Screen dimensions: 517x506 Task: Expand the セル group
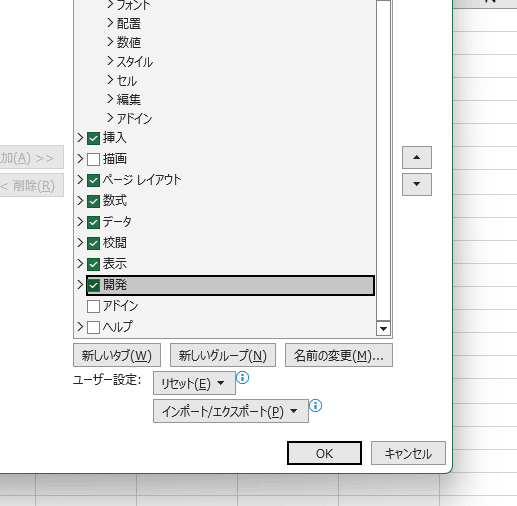point(110,80)
